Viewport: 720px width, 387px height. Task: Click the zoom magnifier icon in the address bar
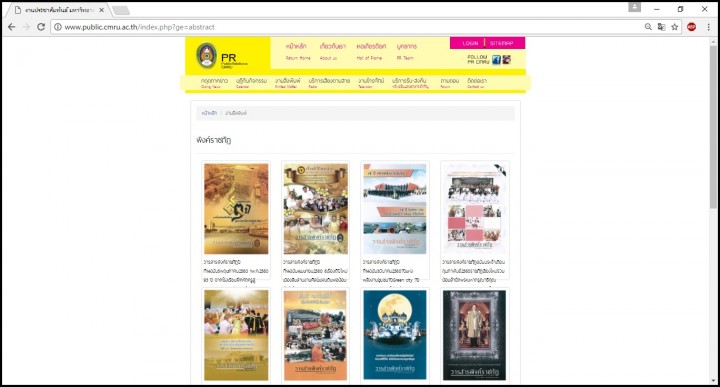[x=648, y=27]
